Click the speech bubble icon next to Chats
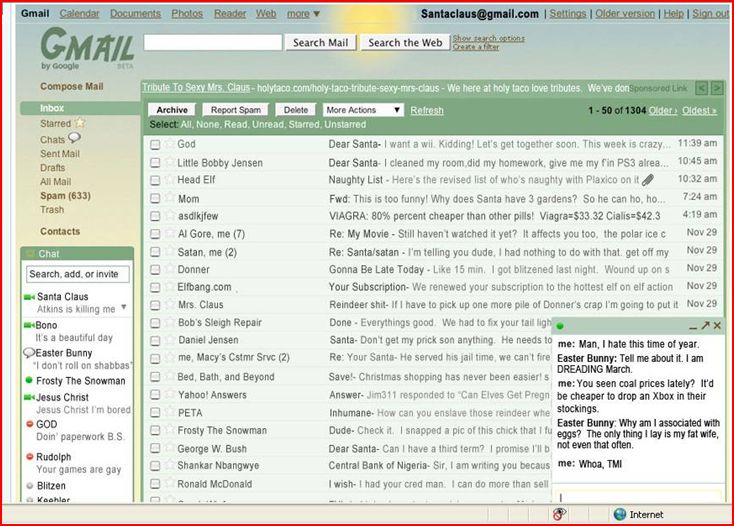Screen dimensions: 734x526 point(73,139)
